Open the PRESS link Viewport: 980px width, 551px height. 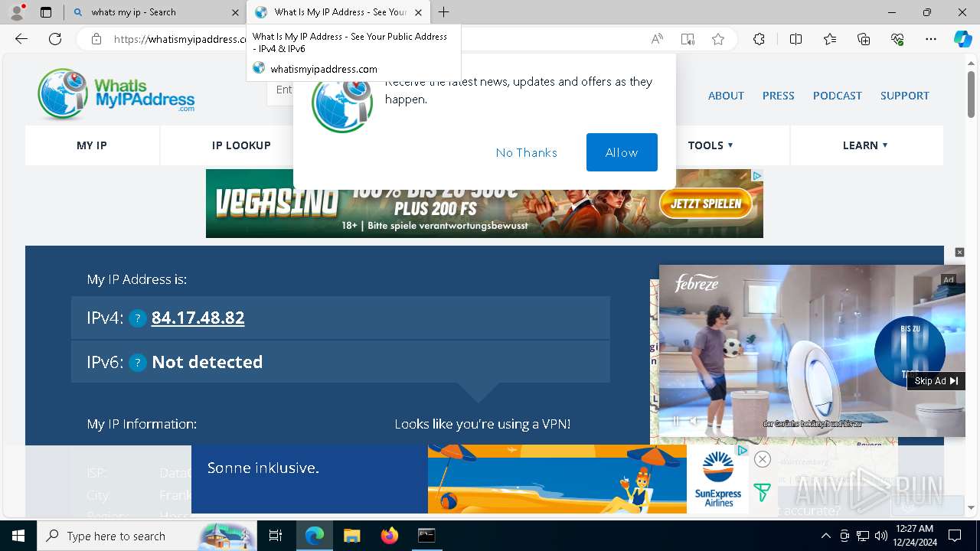[778, 96]
